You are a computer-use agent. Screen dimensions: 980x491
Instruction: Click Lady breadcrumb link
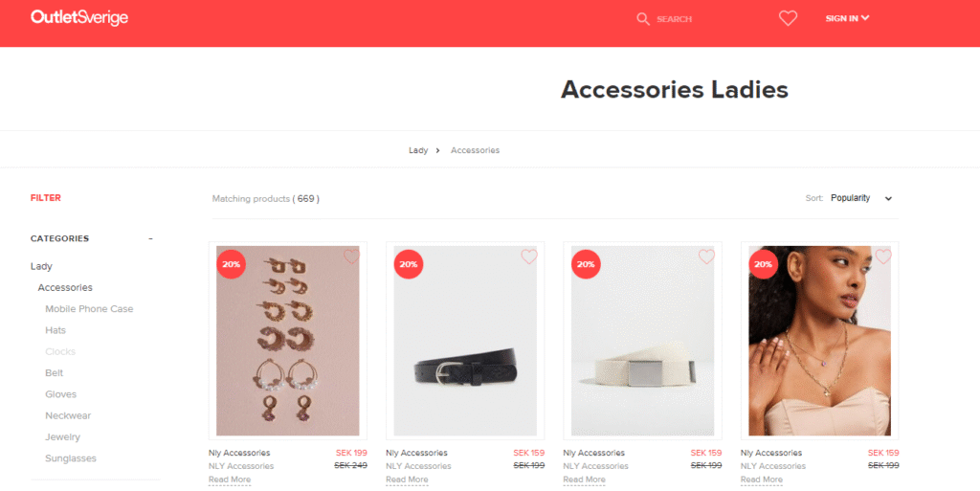[x=418, y=150]
